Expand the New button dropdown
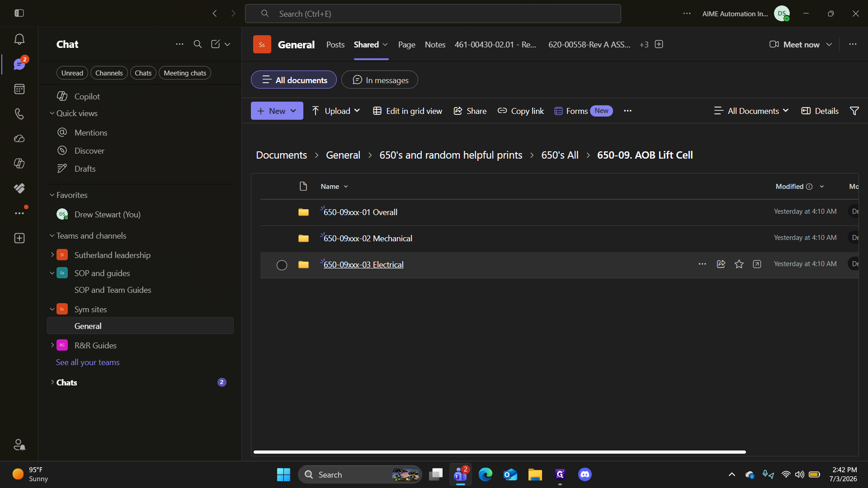The width and height of the screenshot is (868, 488). pos(293,111)
